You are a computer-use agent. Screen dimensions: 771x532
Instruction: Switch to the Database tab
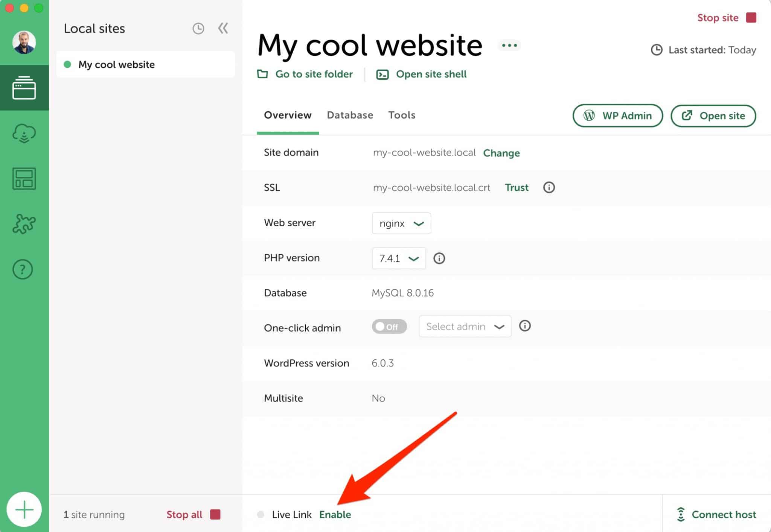[x=350, y=115]
